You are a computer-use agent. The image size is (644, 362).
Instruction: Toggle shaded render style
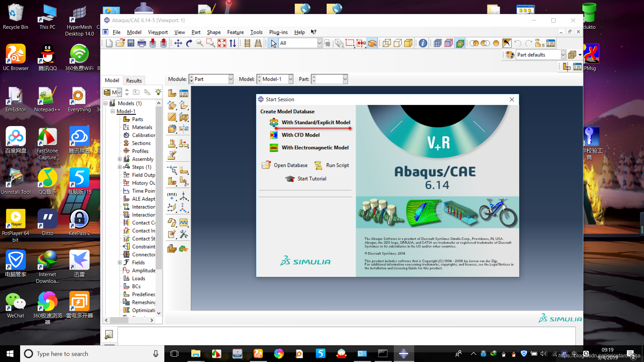point(409,43)
